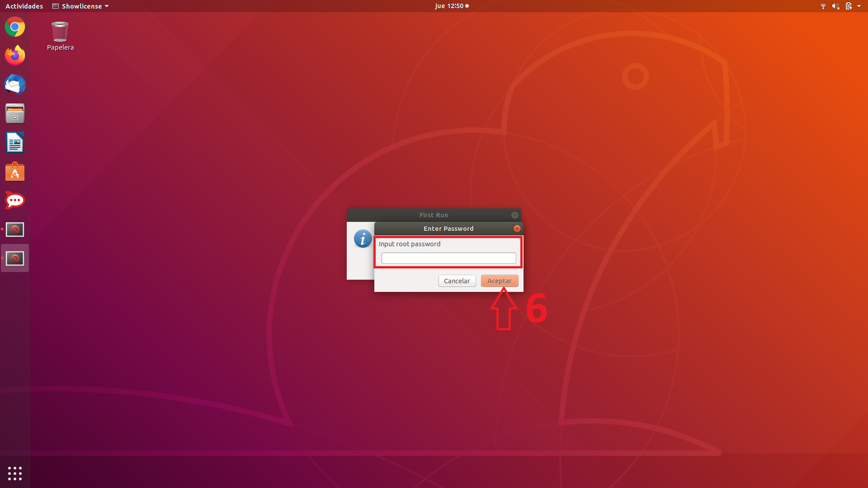
Task: Open Thunderbird mail client
Action: pyautogui.click(x=15, y=84)
